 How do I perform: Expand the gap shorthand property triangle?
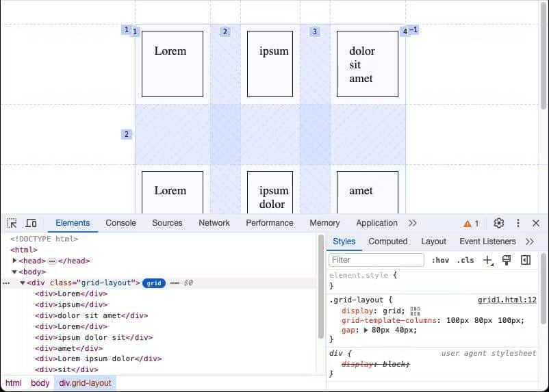(x=366, y=330)
